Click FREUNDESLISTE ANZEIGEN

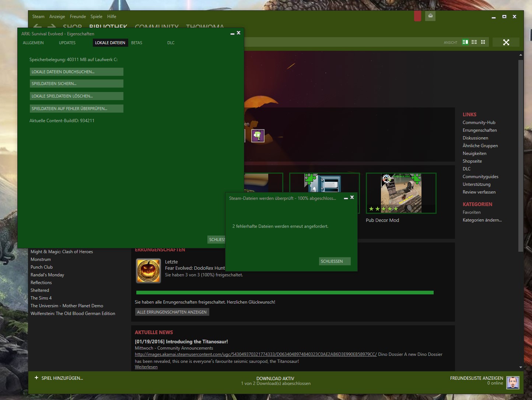click(476, 378)
